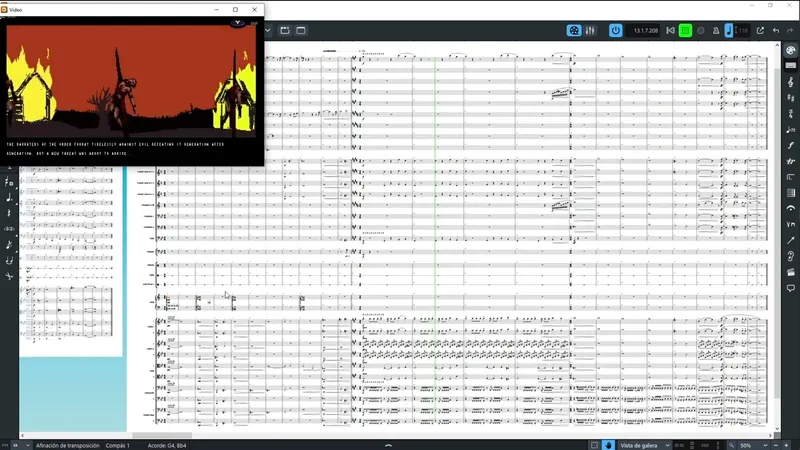Zoom out with the minus button
The image size is (800, 450).
[x=776, y=445]
